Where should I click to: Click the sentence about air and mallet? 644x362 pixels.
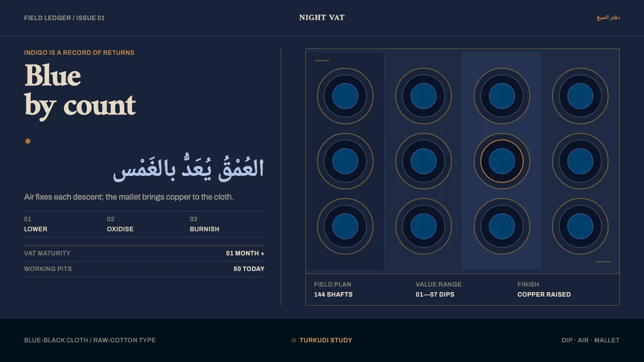click(x=129, y=197)
